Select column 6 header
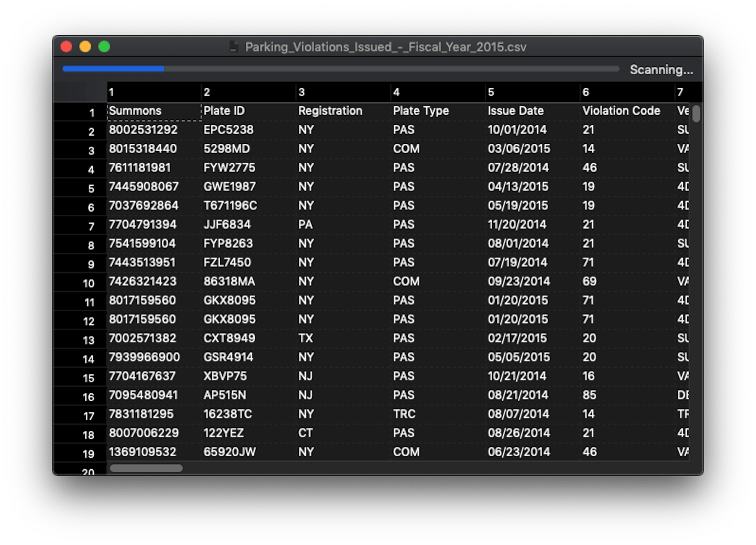Screen dimensions: 756x545 627,92
